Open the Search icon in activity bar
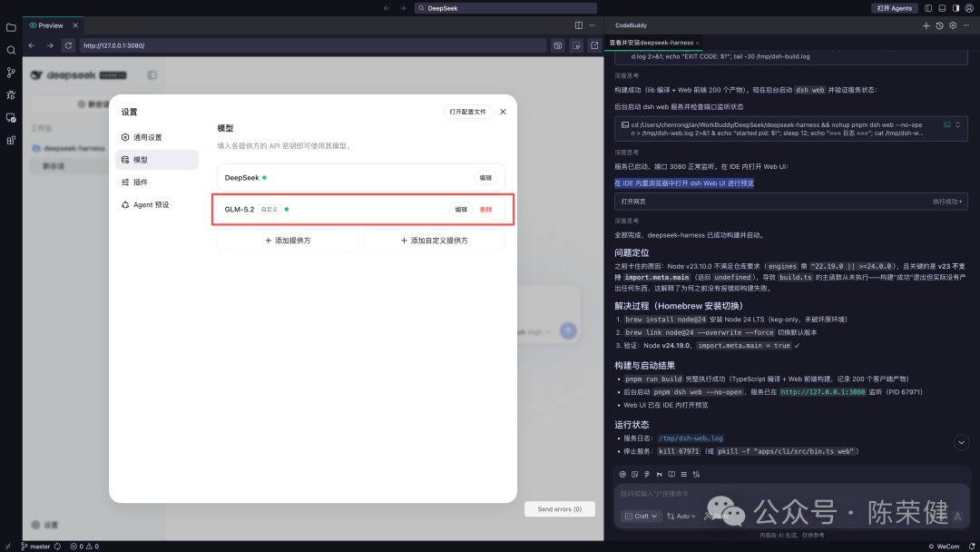This screenshot has width=980, height=552. pos(11,50)
